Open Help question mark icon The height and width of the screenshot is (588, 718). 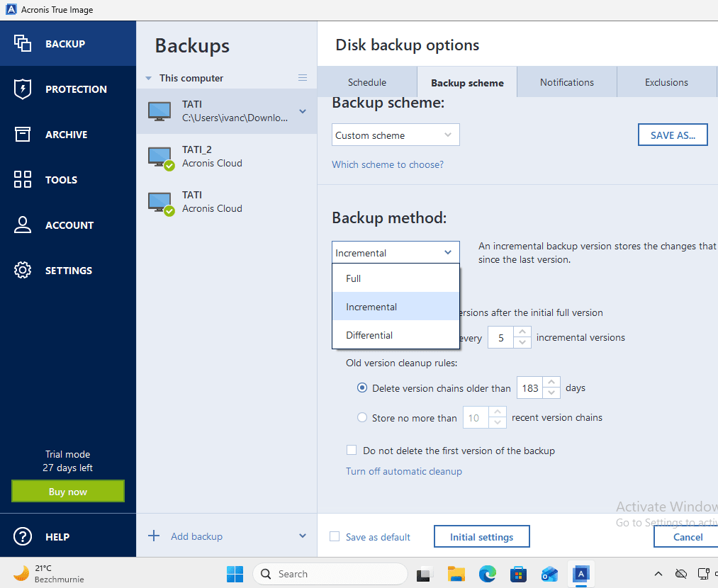coord(23,536)
